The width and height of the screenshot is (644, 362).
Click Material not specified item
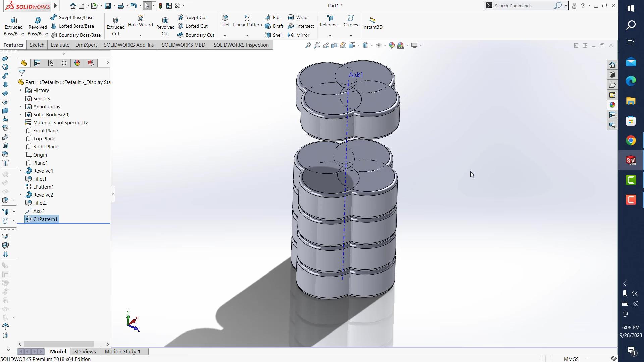point(57,122)
